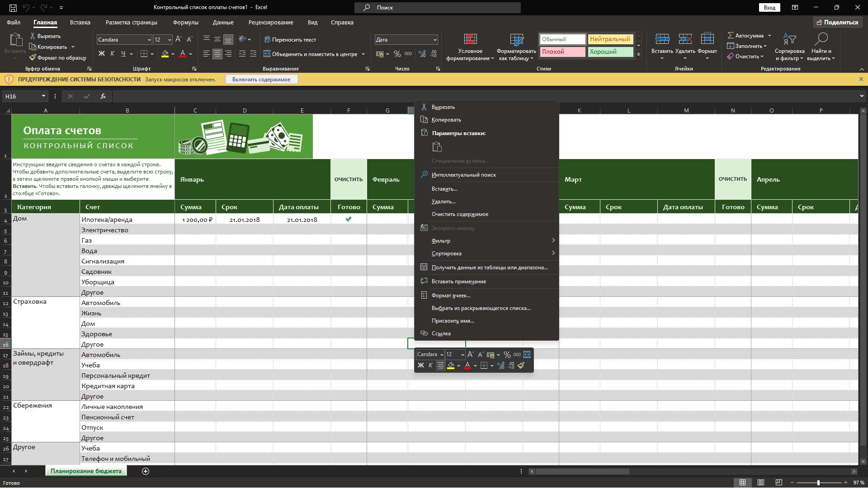Expand the Name Box dropdown arrow
The height and width of the screenshot is (488, 868).
pyautogui.click(x=43, y=96)
